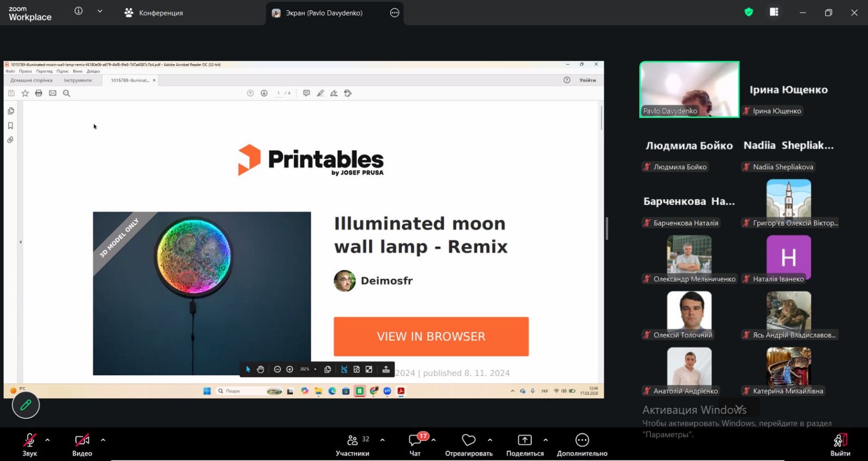This screenshot has height=461, width=868.
Task: Click the Pavlo Davydenko video thumbnail
Action: coord(689,89)
